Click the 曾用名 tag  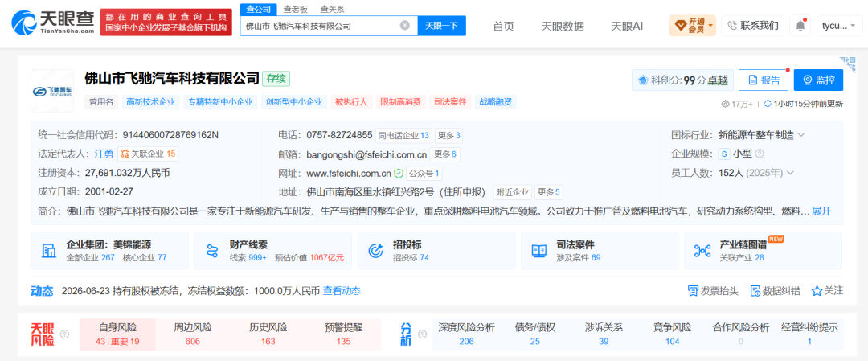pos(100,102)
